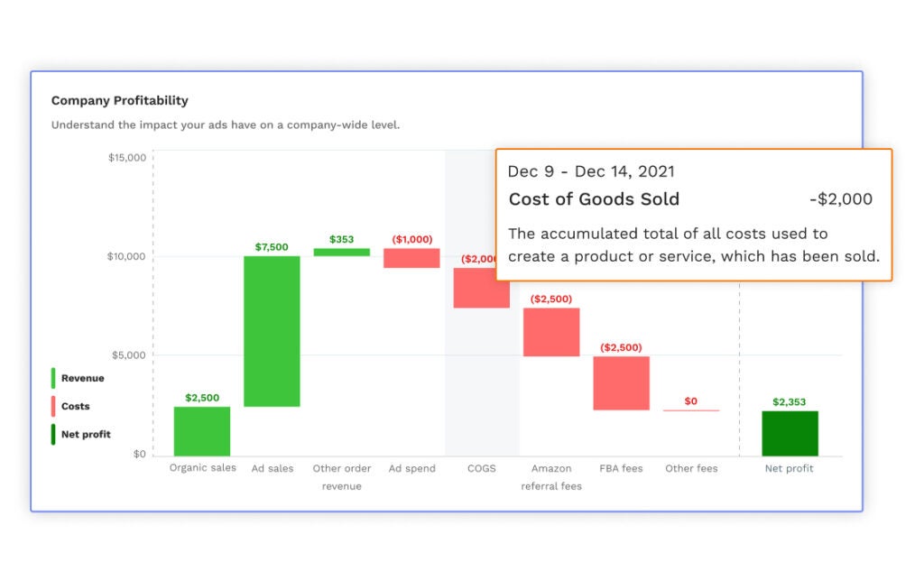Click the Cost of Goods Sold tooltip title
The height and width of the screenshot is (562, 924).
tap(594, 199)
